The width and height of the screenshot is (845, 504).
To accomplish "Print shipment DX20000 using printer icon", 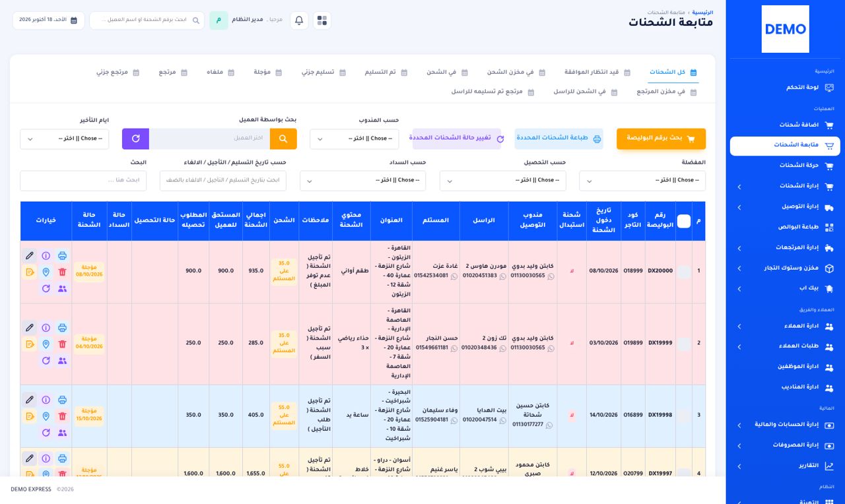I will point(62,255).
